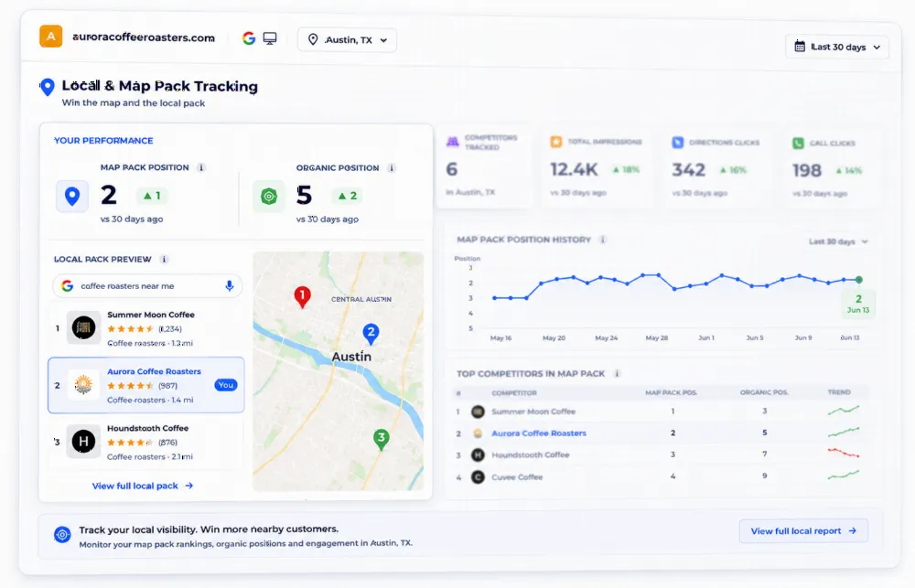The image size is (915, 588).
Task: Click the Total Impressions card icon
Action: (556, 142)
